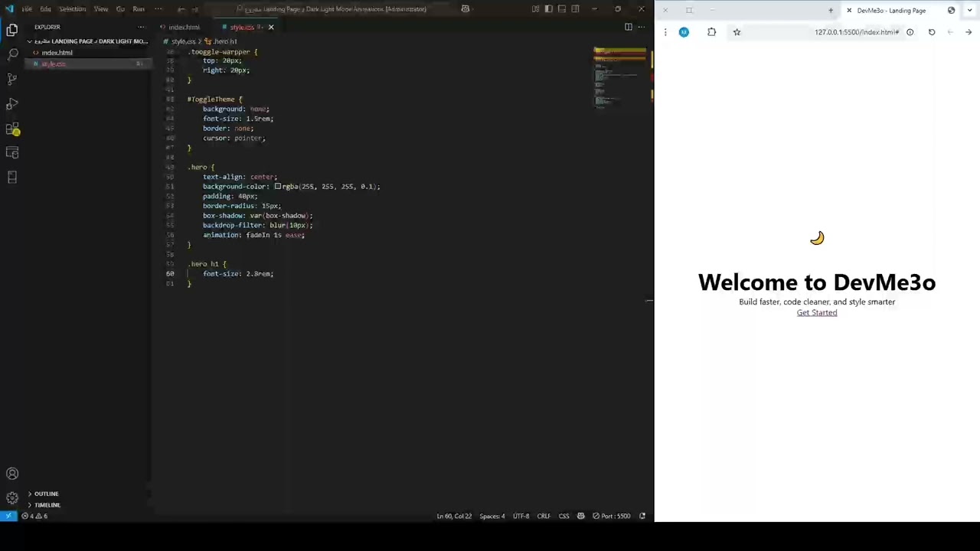Screen dimensions: 980x551
Task: Click the Port 5500 Live Server indicator
Action: click(x=611, y=516)
